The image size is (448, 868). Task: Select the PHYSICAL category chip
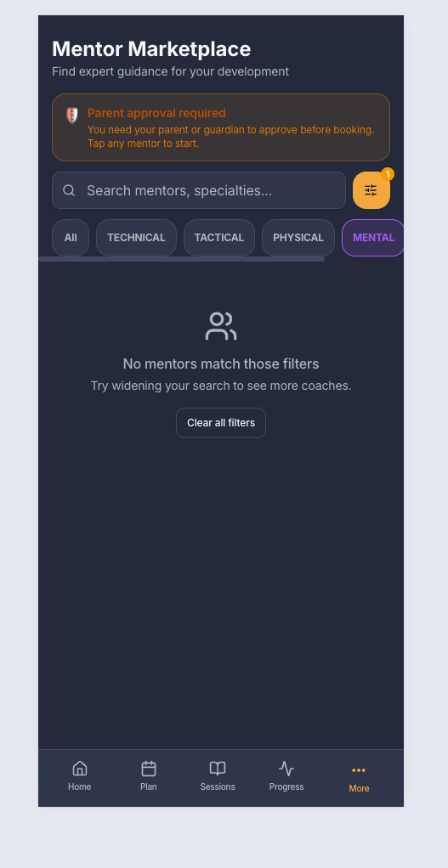(298, 238)
